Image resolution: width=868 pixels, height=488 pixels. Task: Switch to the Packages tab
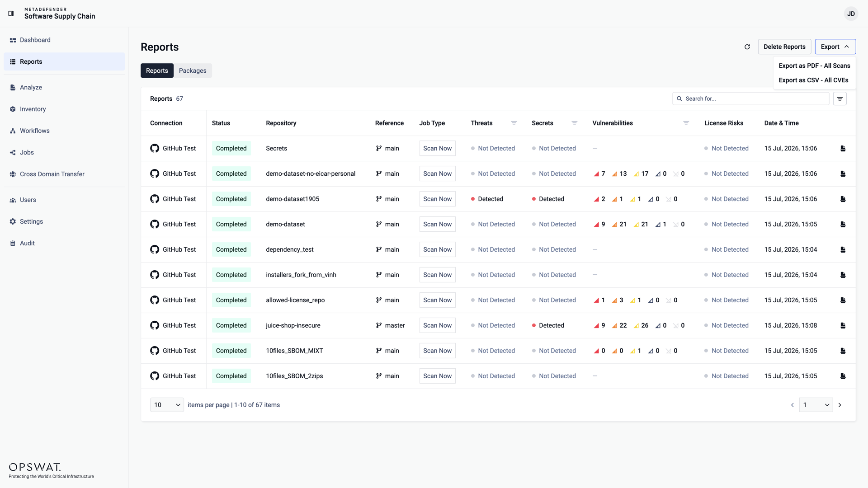(193, 70)
